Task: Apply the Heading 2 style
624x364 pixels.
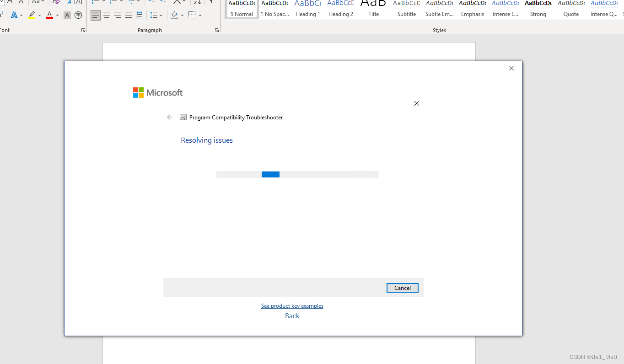Action: (341, 9)
